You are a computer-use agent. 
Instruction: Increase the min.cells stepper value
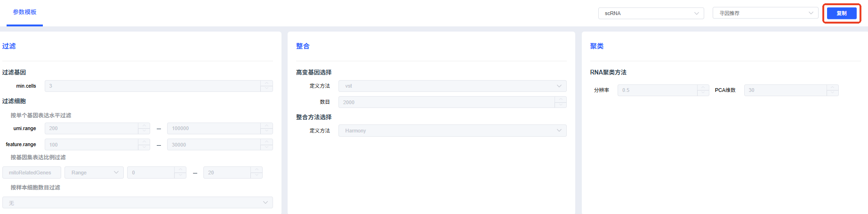click(266, 83)
